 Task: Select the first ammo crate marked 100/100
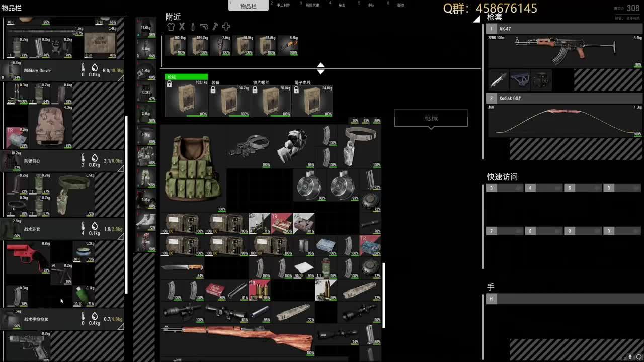183,224
